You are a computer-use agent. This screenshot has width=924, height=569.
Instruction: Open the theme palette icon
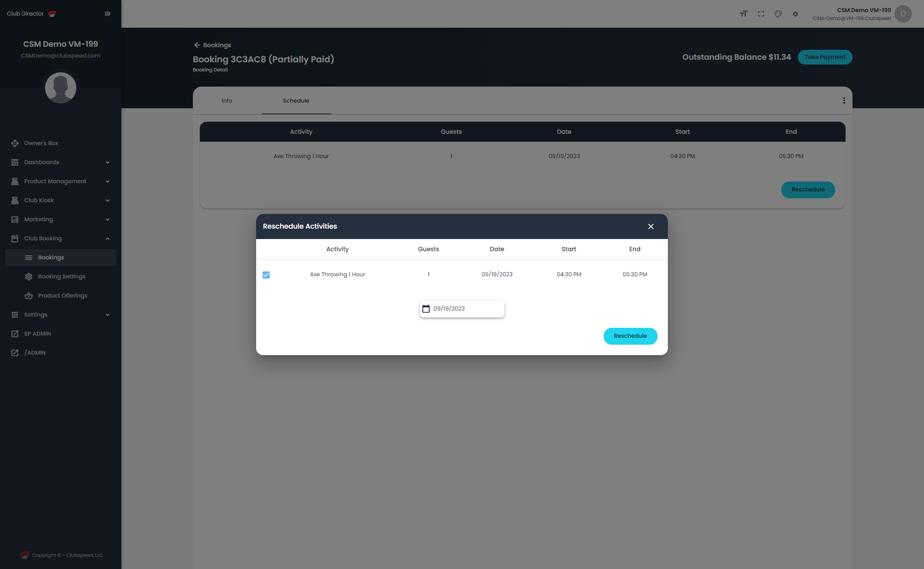tap(778, 14)
